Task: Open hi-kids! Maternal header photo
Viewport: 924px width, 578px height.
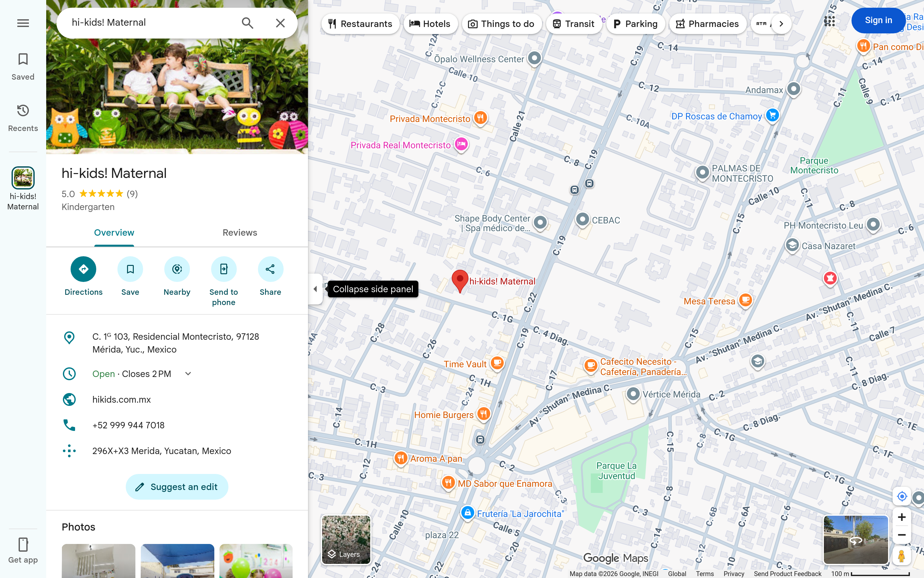Action: (177, 77)
